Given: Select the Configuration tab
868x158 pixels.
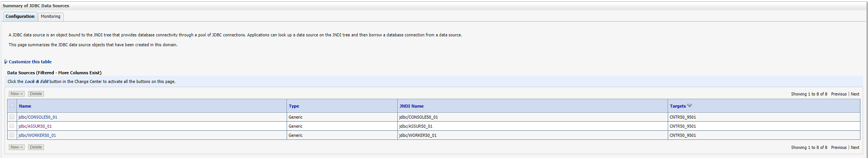Looking at the screenshot, I should (20, 17).
